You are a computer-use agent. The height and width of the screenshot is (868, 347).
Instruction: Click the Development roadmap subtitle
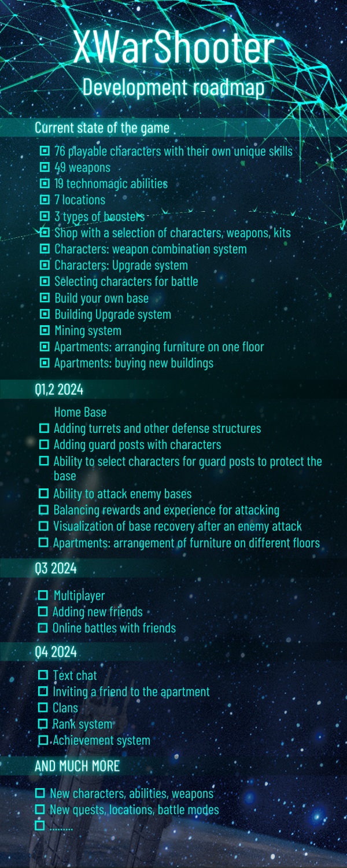173,87
